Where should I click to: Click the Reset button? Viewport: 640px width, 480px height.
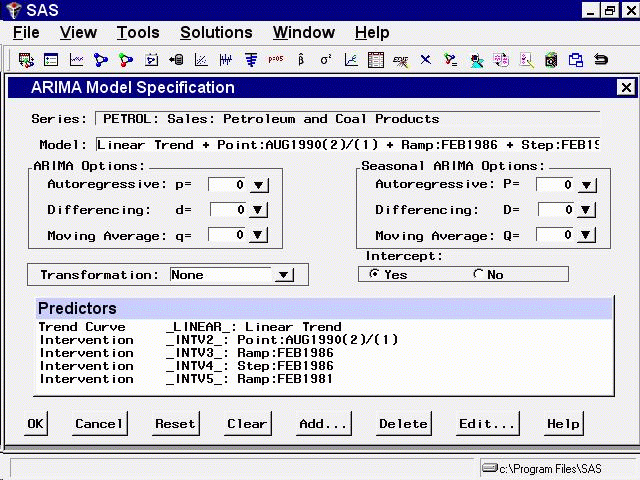[x=176, y=424]
